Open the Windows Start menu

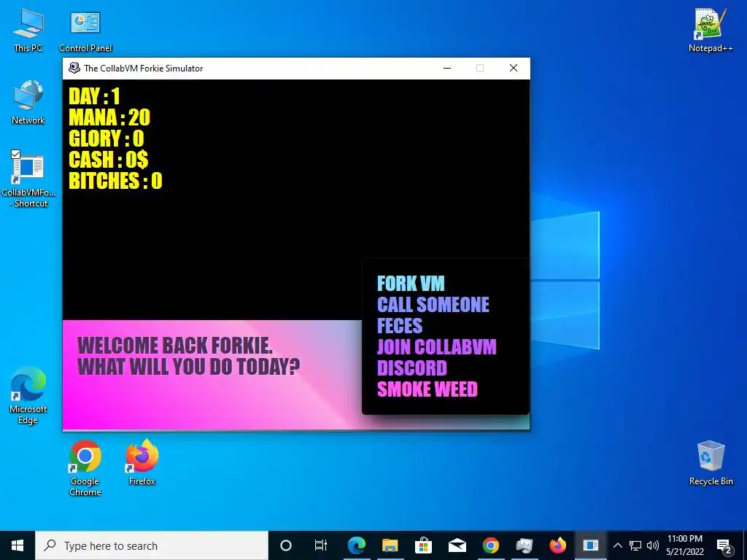18,545
